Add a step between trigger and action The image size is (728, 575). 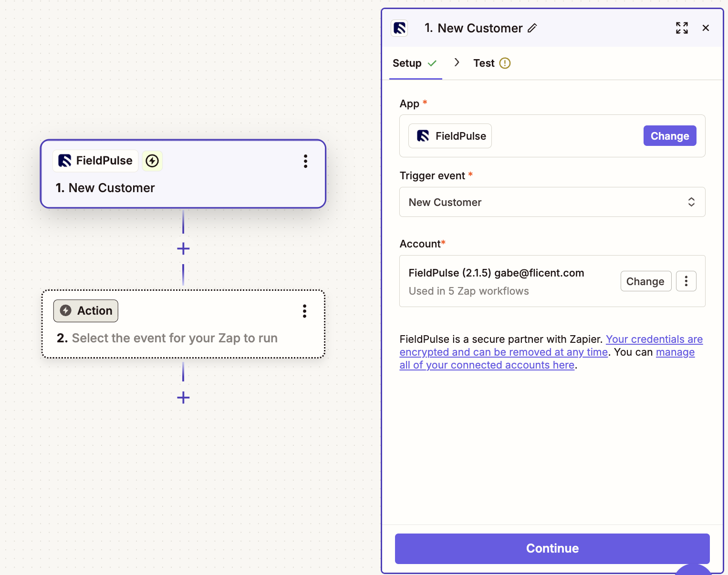(183, 248)
